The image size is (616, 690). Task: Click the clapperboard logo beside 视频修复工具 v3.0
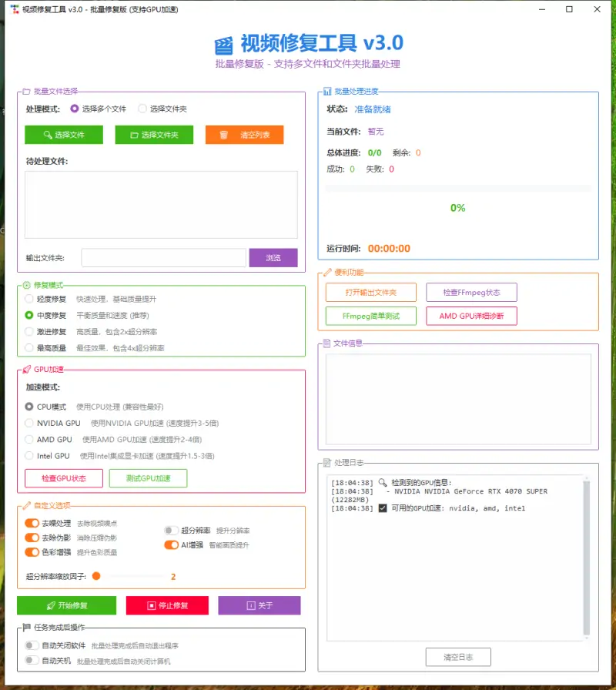pos(223,42)
